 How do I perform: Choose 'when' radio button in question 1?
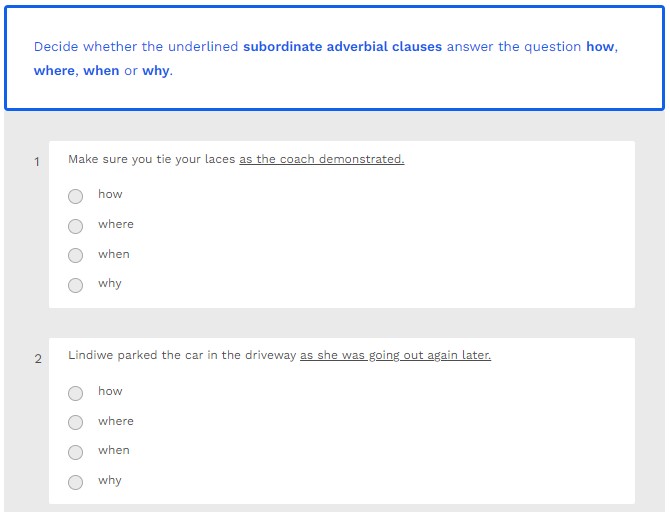click(76, 256)
